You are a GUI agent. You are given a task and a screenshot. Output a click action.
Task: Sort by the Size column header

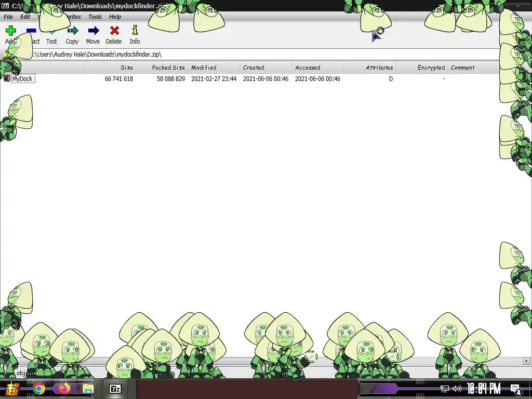(110, 68)
